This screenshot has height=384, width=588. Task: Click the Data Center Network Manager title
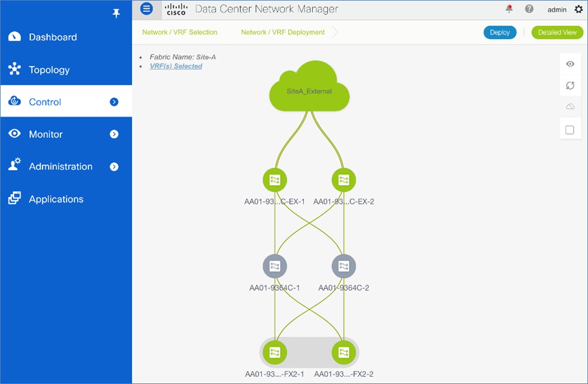[267, 9]
